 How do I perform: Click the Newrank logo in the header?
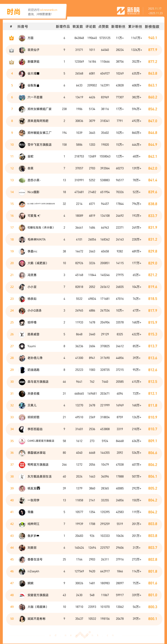pyautogui.click(x=128, y=11)
